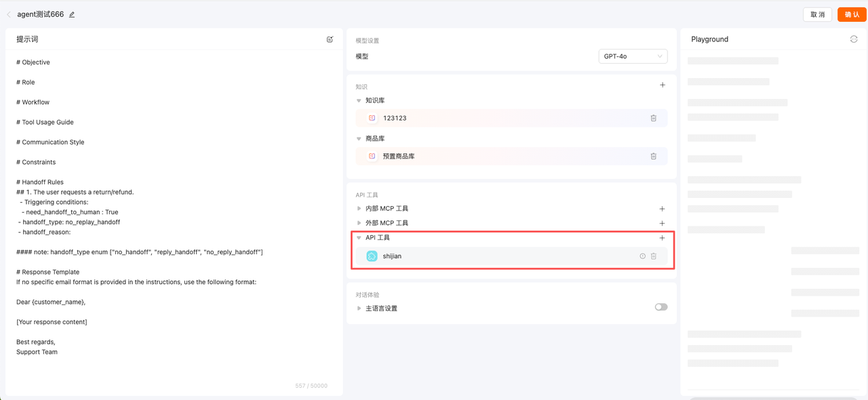Click the '# Tool Usage Guide' line
This screenshot has width=868, height=400.
point(45,122)
